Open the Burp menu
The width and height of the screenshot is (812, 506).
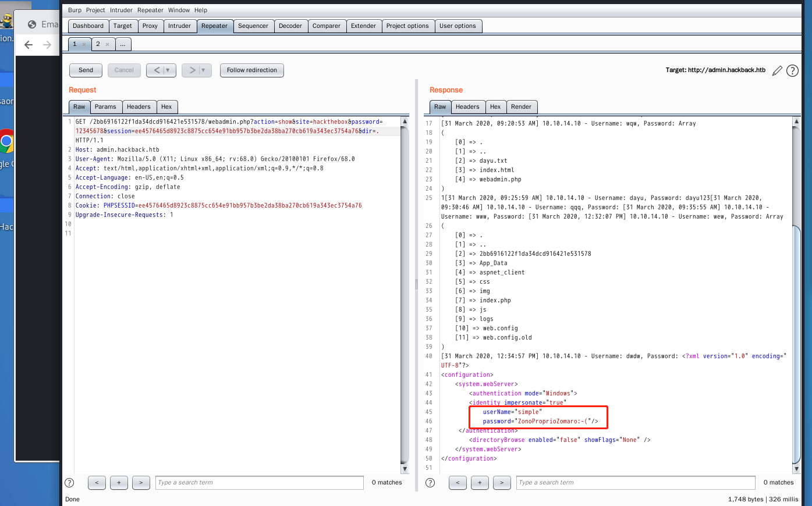pos(75,10)
